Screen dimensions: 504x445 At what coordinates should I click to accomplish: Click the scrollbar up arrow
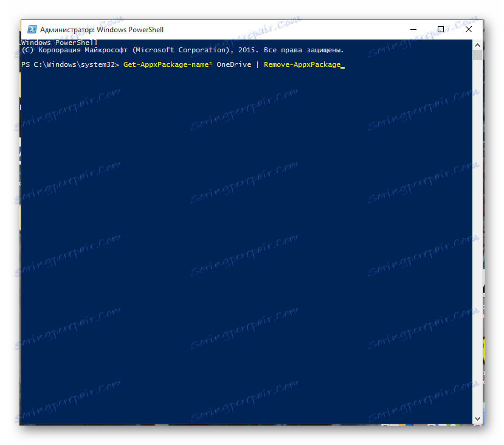477,45
